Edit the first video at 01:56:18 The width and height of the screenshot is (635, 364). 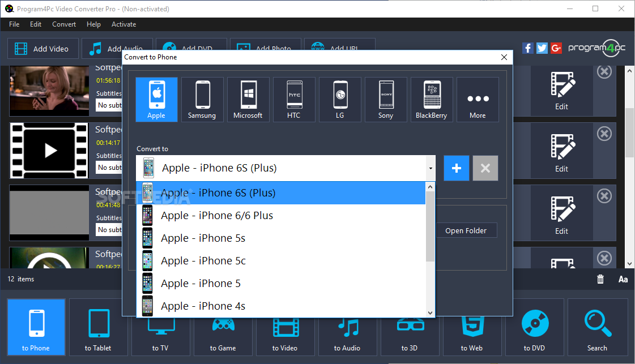pyautogui.click(x=562, y=91)
